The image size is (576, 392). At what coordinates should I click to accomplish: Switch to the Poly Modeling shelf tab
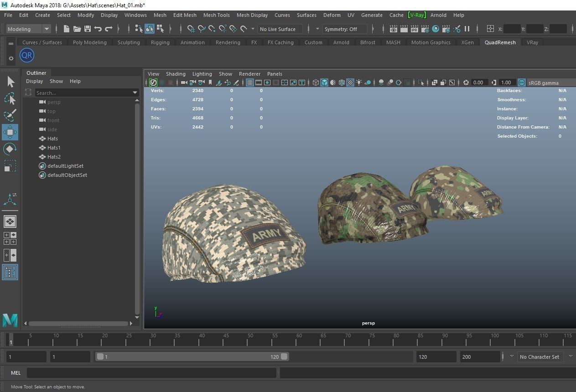click(90, 42)
